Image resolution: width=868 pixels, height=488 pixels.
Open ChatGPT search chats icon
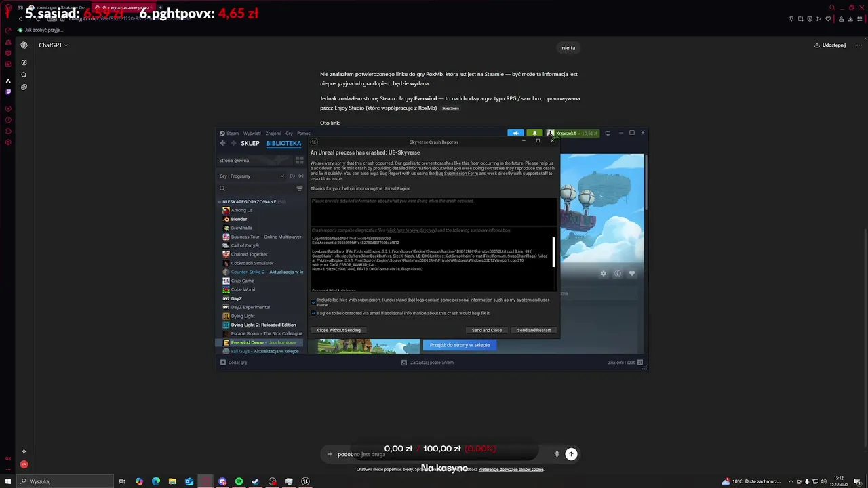(24, 75)
